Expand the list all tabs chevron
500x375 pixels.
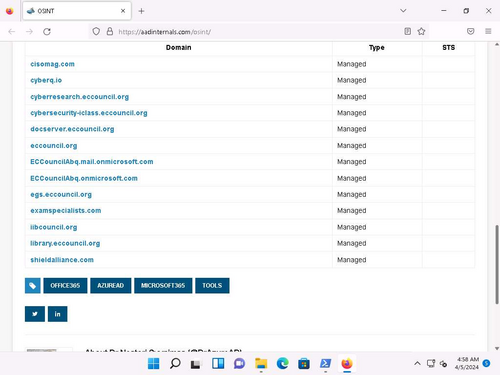point(403,11)
